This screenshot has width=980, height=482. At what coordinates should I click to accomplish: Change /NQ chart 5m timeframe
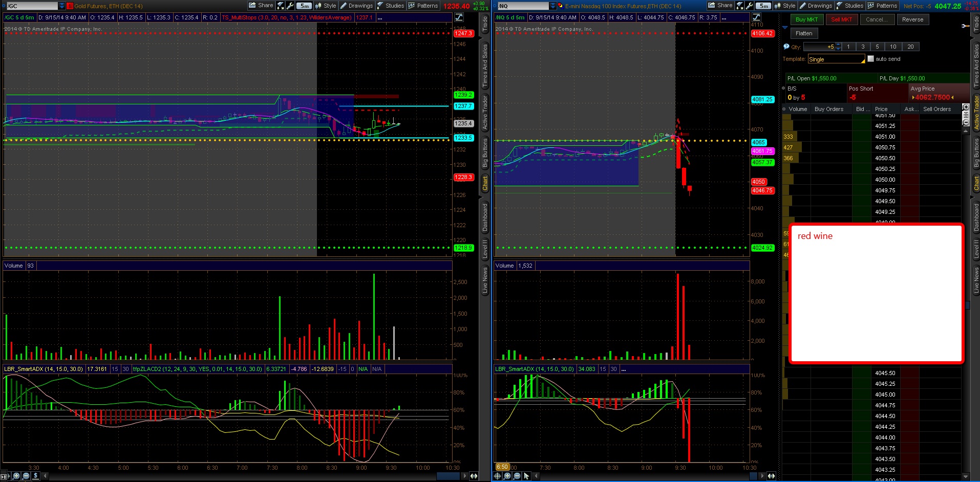763,6
